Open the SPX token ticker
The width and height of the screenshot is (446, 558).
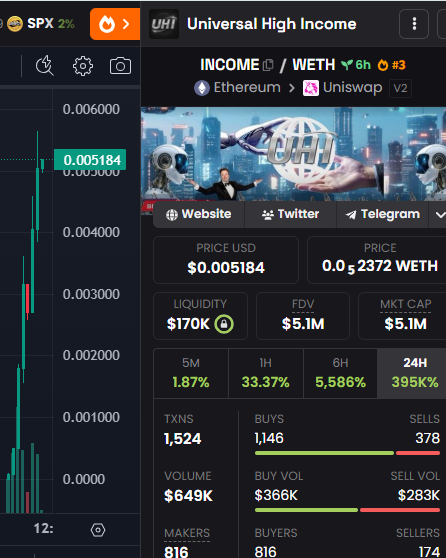tap(41, 23)
